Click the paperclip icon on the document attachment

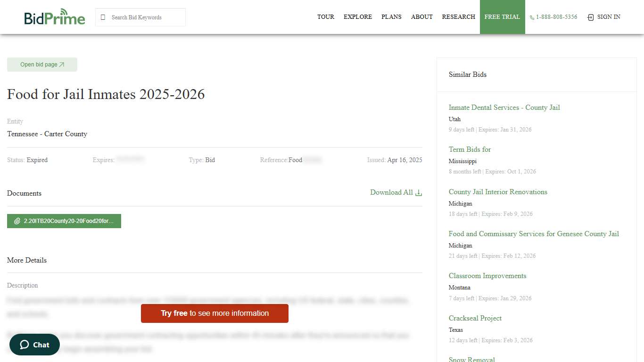pos(17,221)
